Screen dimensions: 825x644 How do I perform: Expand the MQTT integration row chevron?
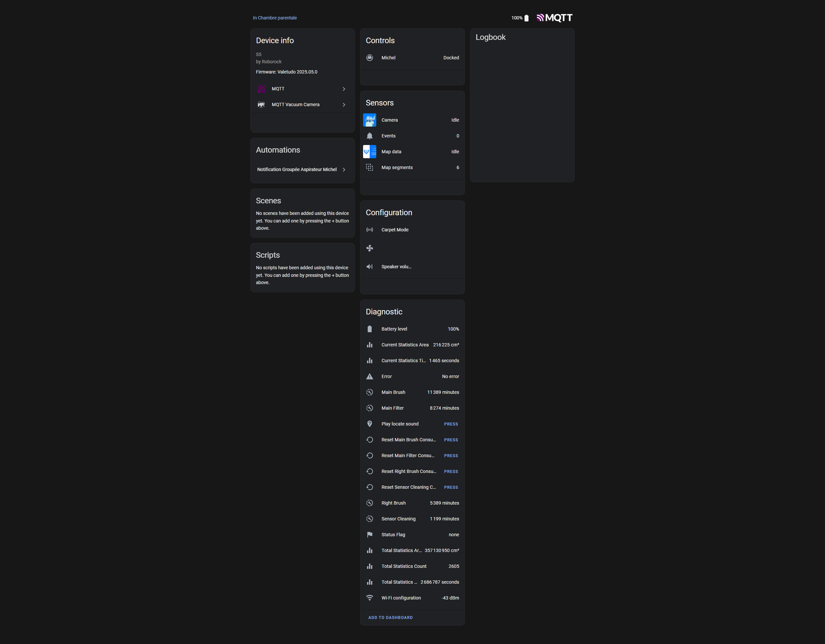point(344,89)
